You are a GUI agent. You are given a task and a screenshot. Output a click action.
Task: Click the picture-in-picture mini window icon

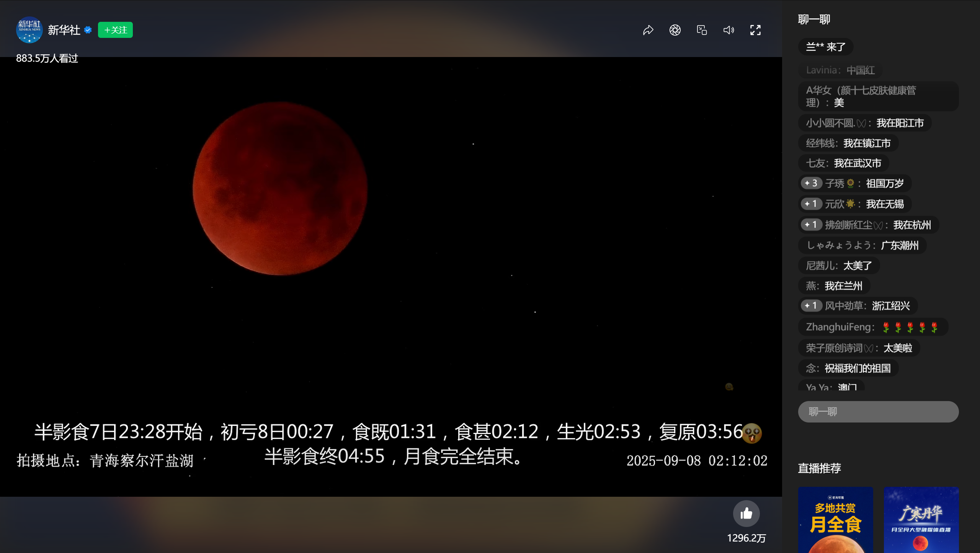click(x=702, y=30)
